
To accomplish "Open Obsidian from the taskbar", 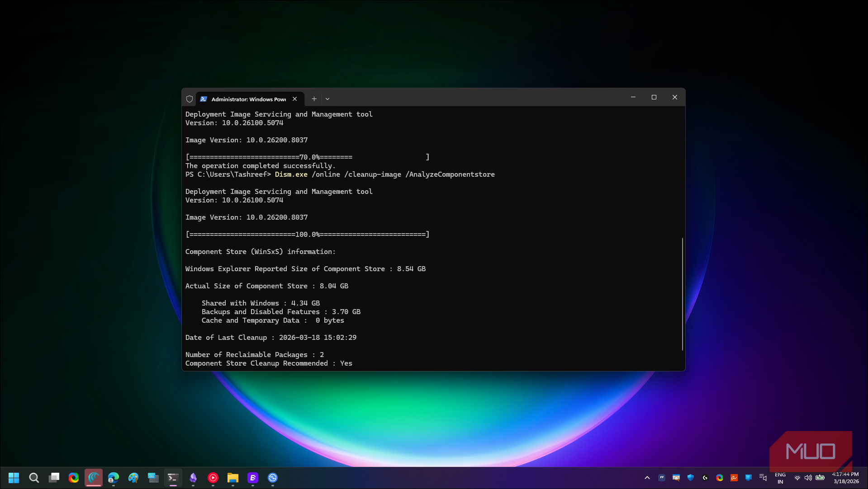I will (x=193, y=478).
